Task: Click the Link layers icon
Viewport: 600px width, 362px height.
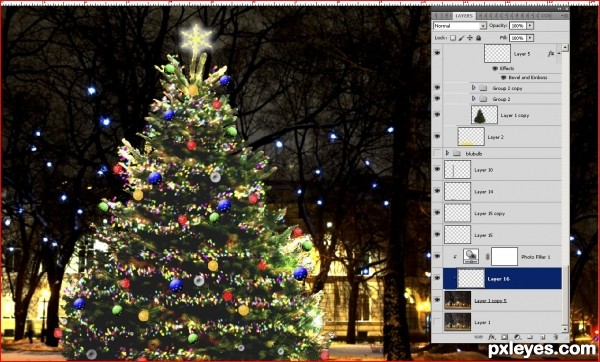Action: 478,338
